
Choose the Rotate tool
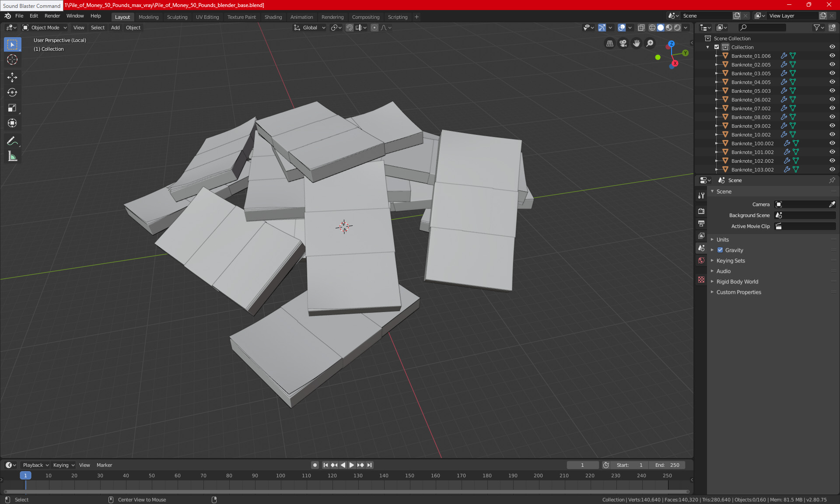coord(12,92)
